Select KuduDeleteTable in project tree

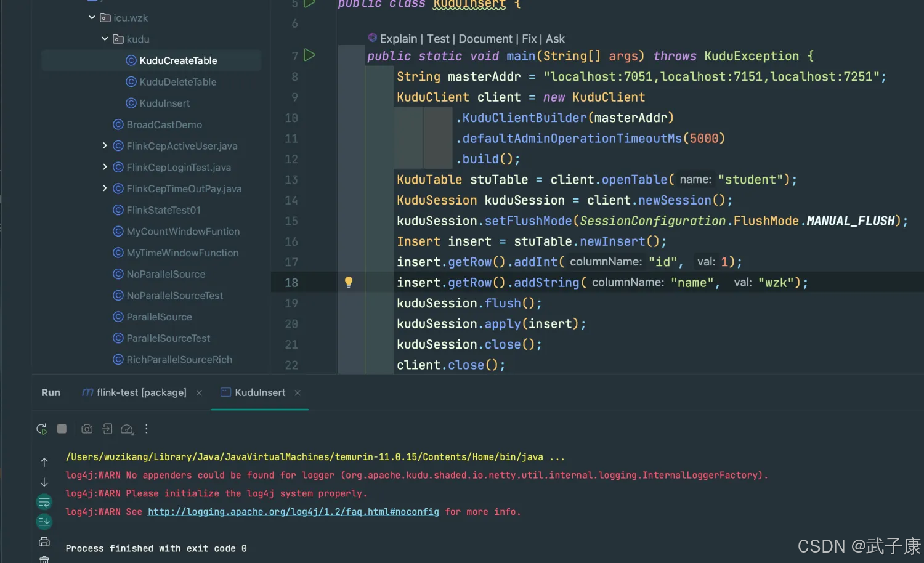click(x=177, y=82)
